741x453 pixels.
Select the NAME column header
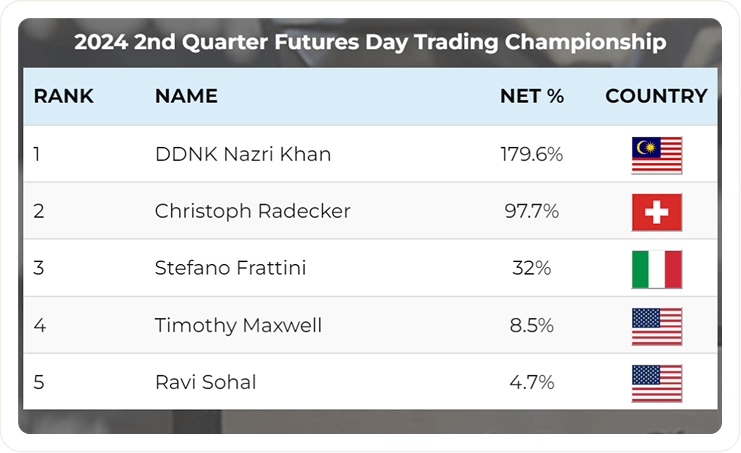click(186, 97)
